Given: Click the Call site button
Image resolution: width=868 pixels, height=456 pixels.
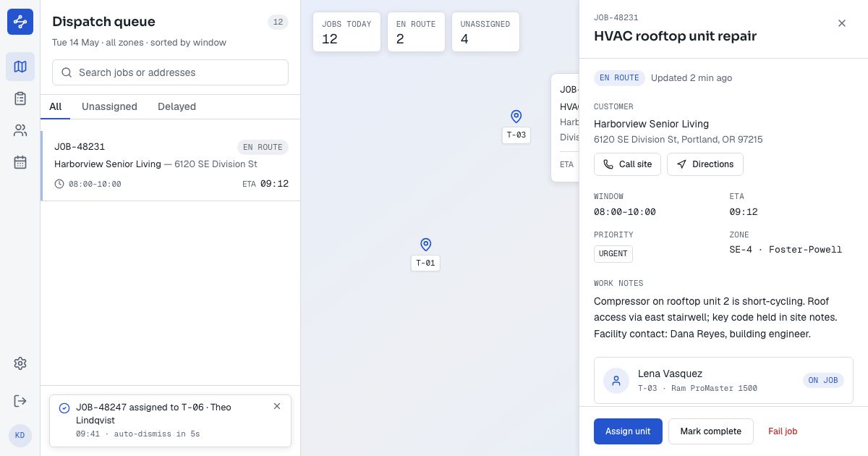Looking at the screenshot, I should coord(627,164).
